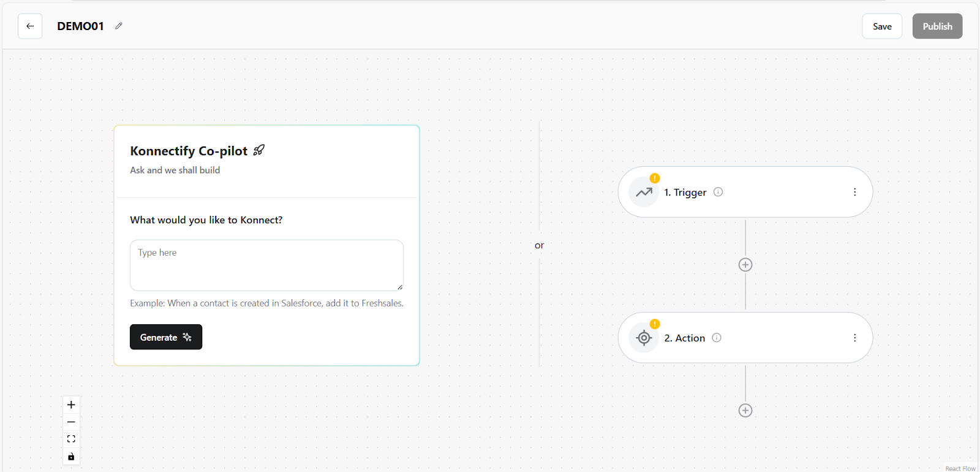Open the Action step's three-dot menu
The width and height of the screenshot is (980, 472).
[x=854, y=338]
